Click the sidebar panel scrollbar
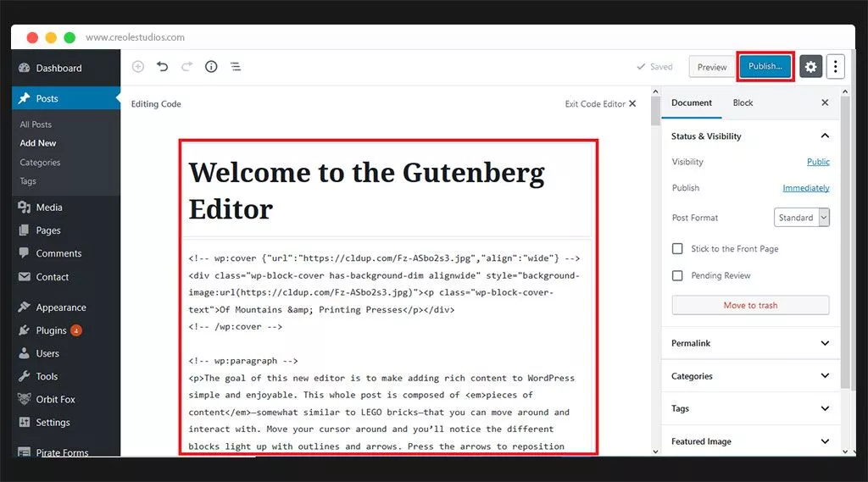Image resolution: width=868 pixels, height=482 pixels. coord(845,242)
